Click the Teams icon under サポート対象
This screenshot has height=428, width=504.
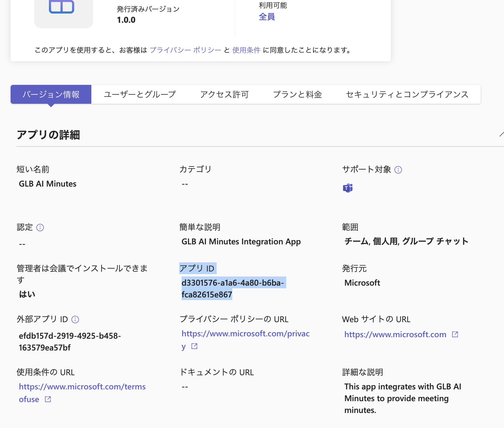[x=348, y=188]
